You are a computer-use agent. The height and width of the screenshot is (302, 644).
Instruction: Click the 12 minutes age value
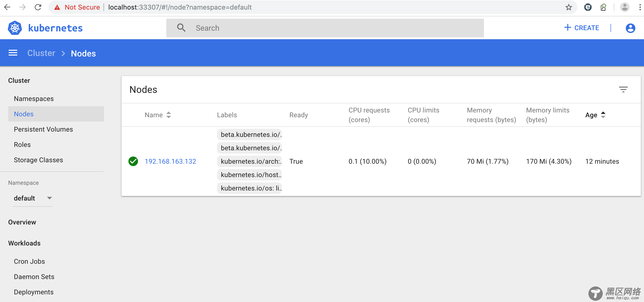coord(602,161)
